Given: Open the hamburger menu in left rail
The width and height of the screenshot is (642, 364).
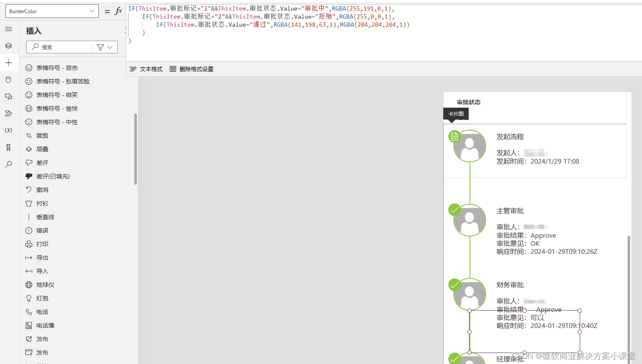Looking at the screenshot, I should coord(8,29).
